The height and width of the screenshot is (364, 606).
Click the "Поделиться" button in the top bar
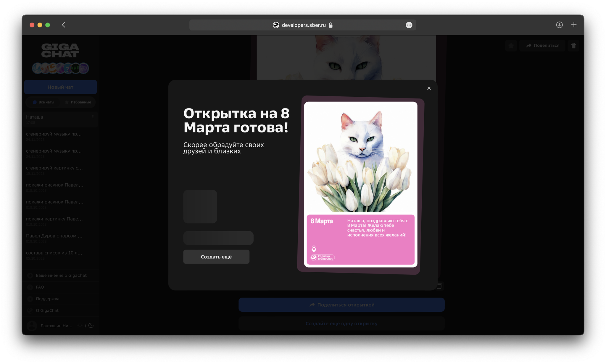542,46
